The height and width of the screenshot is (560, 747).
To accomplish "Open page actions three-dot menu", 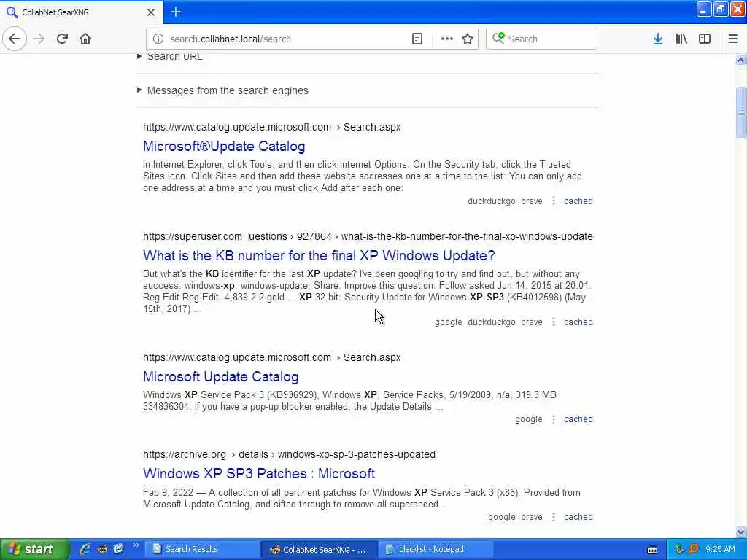I will pos(446,39).
